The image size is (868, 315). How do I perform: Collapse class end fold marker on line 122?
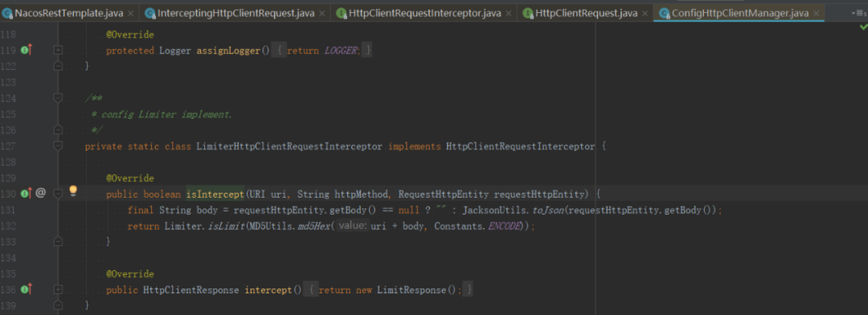[x=58, y=66]
